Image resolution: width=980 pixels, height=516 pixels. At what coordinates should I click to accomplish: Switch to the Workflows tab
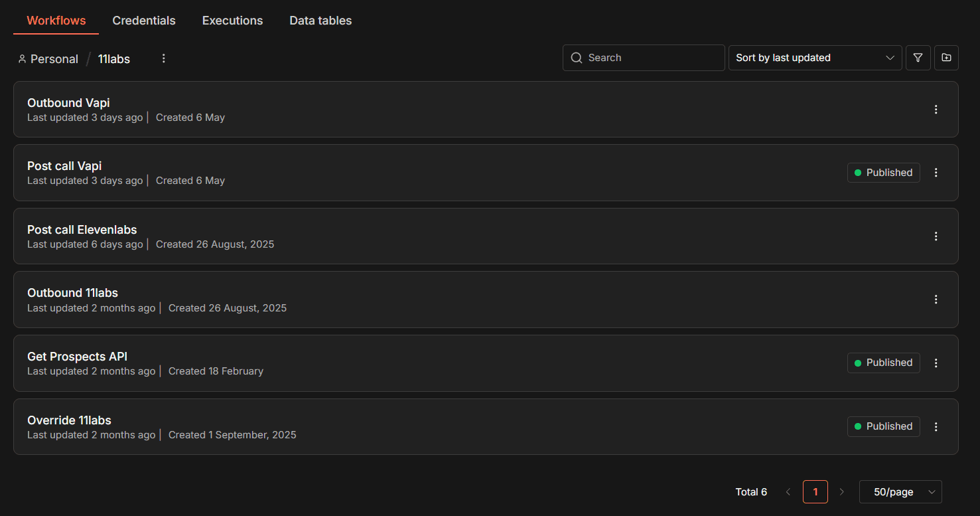(56, 21)
